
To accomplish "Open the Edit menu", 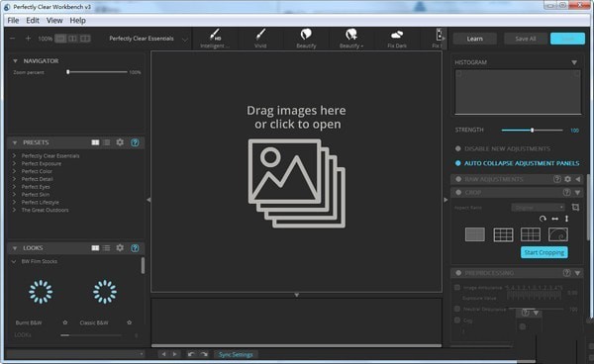I will pos(33,21).
